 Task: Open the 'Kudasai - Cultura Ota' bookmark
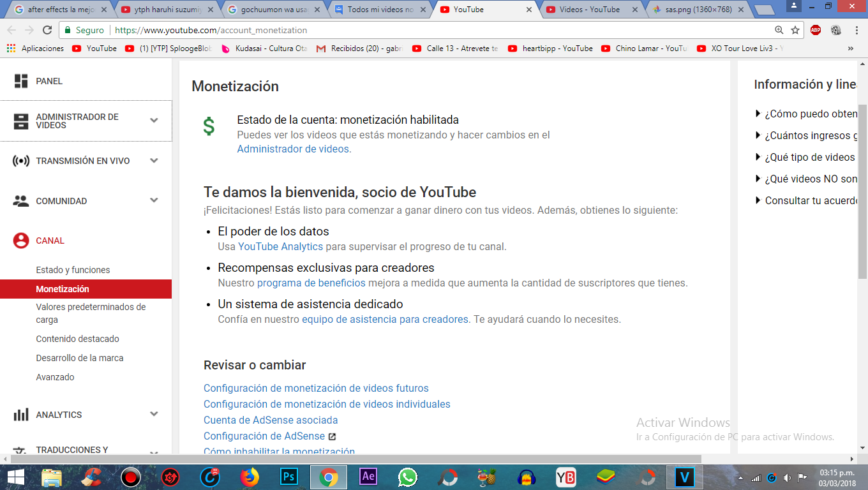[265, 48]
